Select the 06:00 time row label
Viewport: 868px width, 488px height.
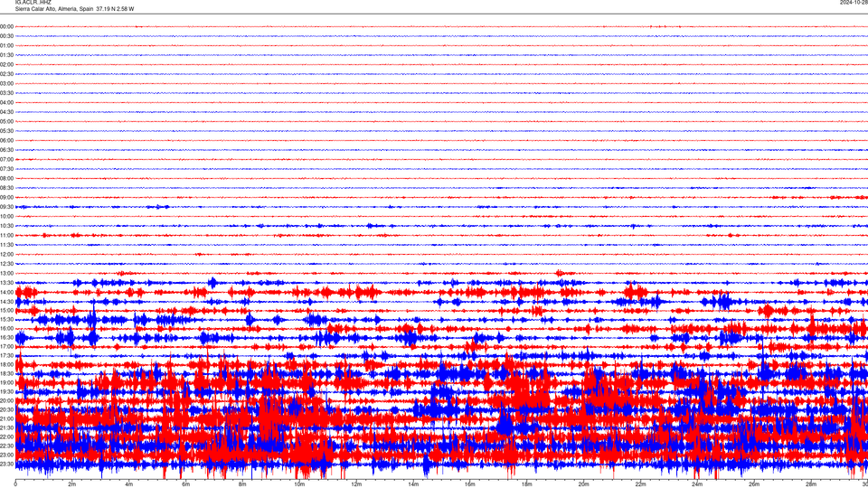point(6,141)
